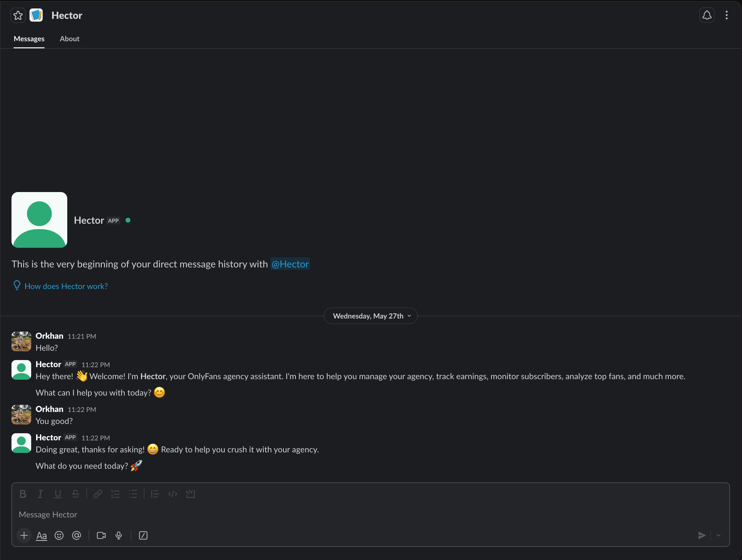Insert a link with the link icon
Image resolution: width=742 pixels, height=560 pixels.
(x=98, y=494)
